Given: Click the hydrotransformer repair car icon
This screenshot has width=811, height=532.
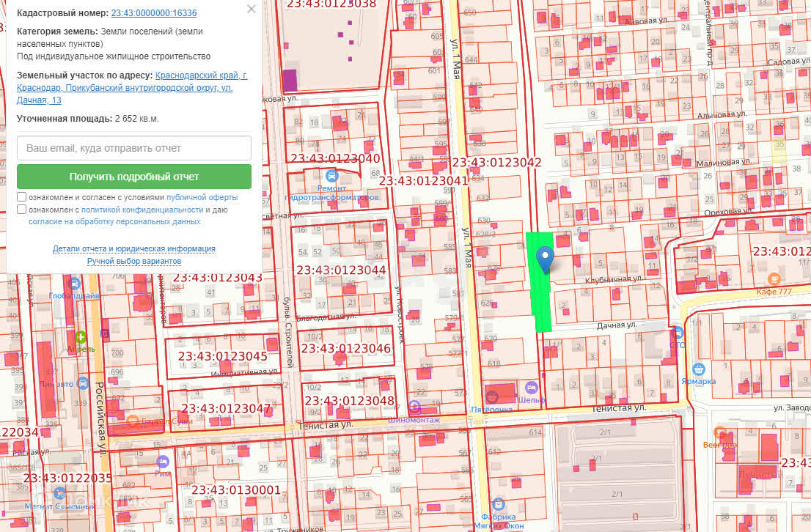Looking at the screenshot, I should pos(331,174).
